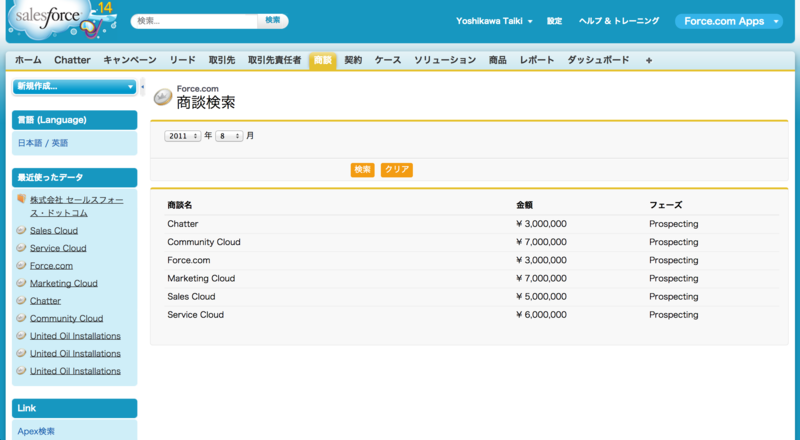This screenshot has width=800, height=440.
Task: Open the Yoshikawa Taiki user menu
Action: pyautogui.click(x=494, y=21)
